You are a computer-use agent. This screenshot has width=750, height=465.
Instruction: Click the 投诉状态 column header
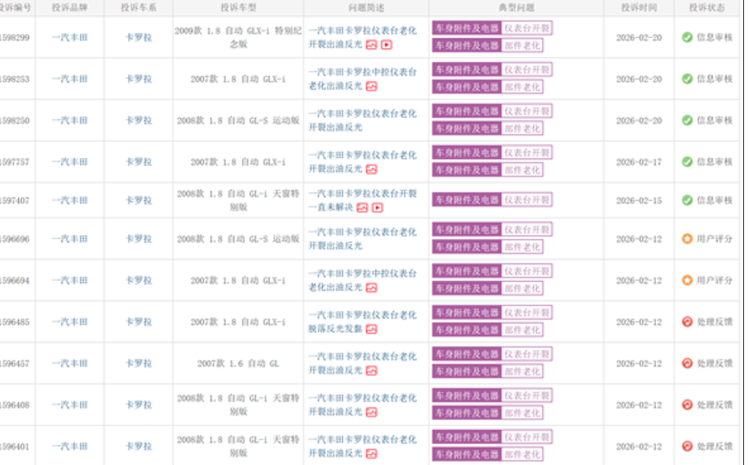click(709, 7)
